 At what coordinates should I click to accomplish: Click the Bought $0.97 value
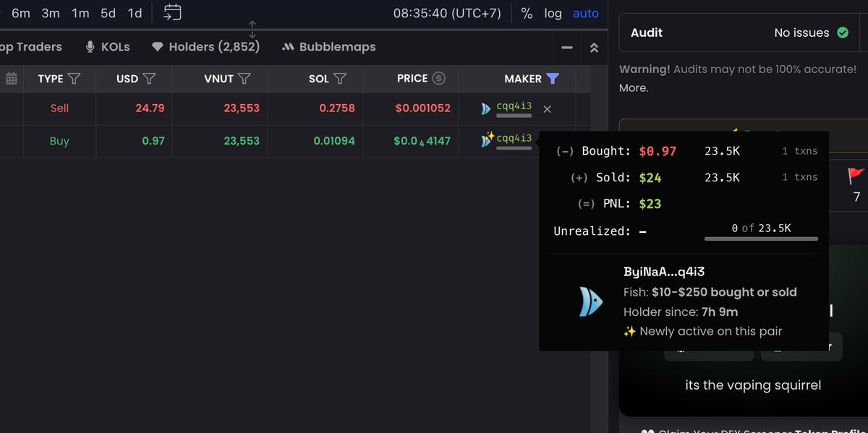658,151
